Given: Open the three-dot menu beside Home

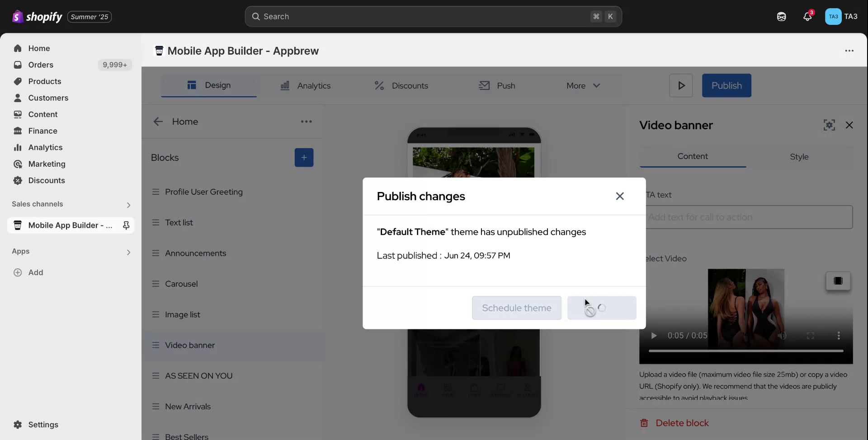Looking at the screenshot, I should click(307, 121).
